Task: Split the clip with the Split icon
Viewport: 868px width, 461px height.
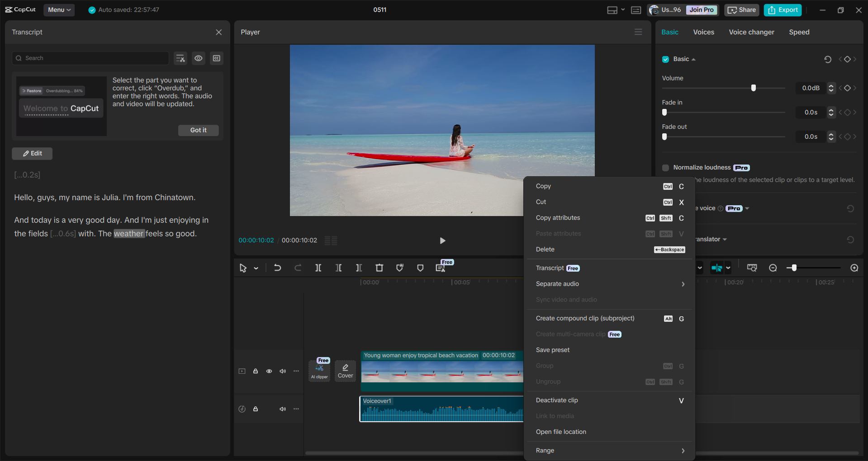Action: coord(318,268)
